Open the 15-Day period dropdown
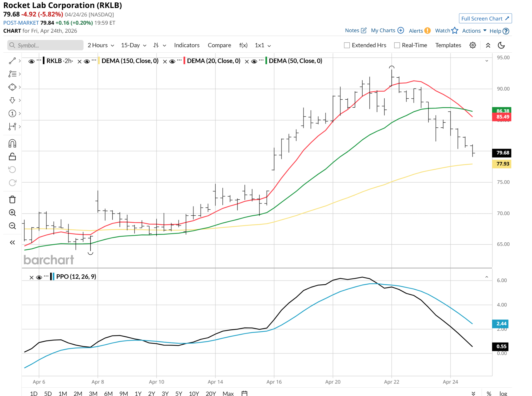Image resolution: width=532 pixels, height=396 pixels. [x=134, y=45]
